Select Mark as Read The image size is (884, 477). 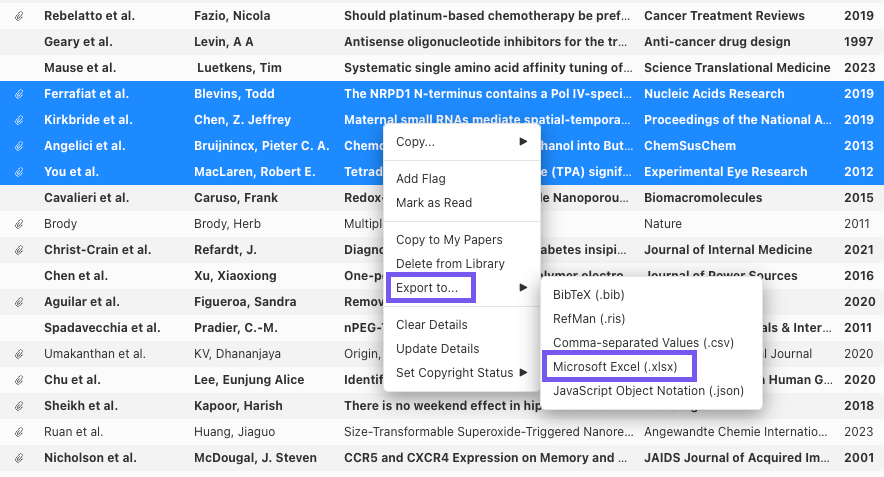coord(434,203)
